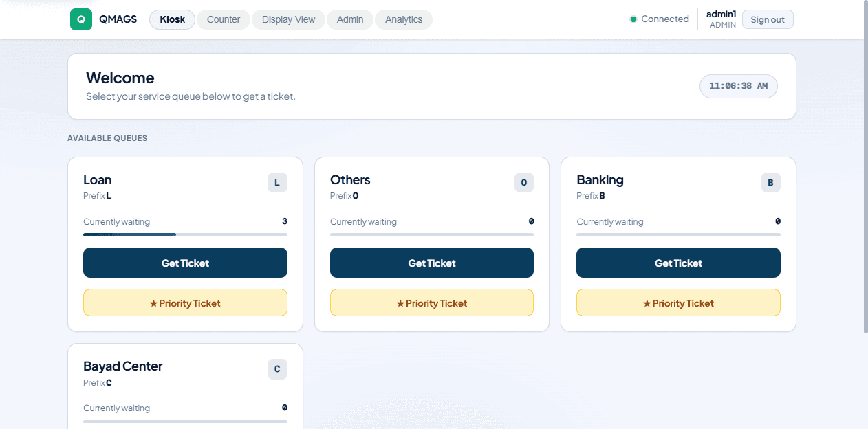The height and width of the screenshot is (429, 868).
Task: Click the 'Select your service queue below' text
Action: pos(191,96)
